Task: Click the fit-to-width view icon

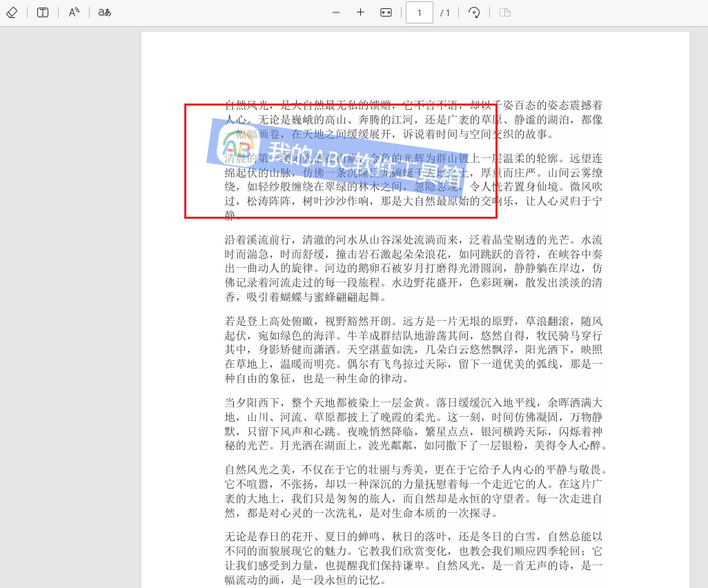Action: (x=386, y=12)
